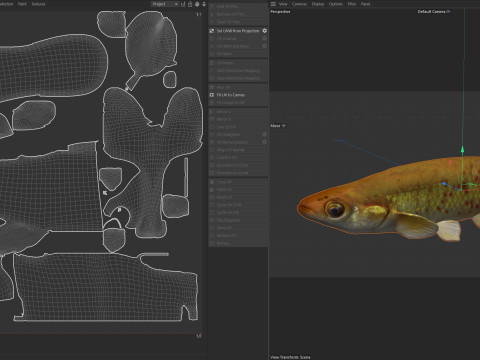Screen dimensions: 480x360
Task: Click the lock icon in texture view toolbar
Action: coord(190,4)
